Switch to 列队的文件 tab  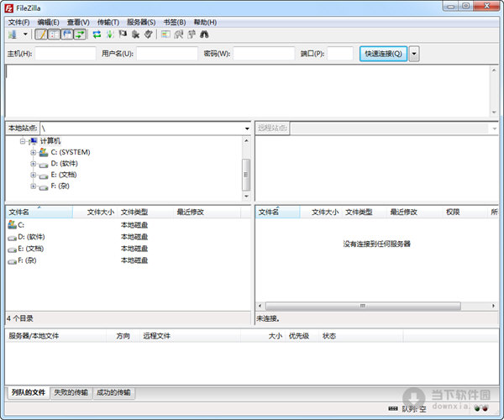click(29, 392)
